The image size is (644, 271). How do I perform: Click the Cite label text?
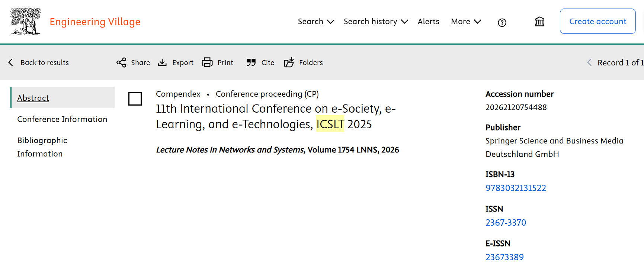[267, 62]
